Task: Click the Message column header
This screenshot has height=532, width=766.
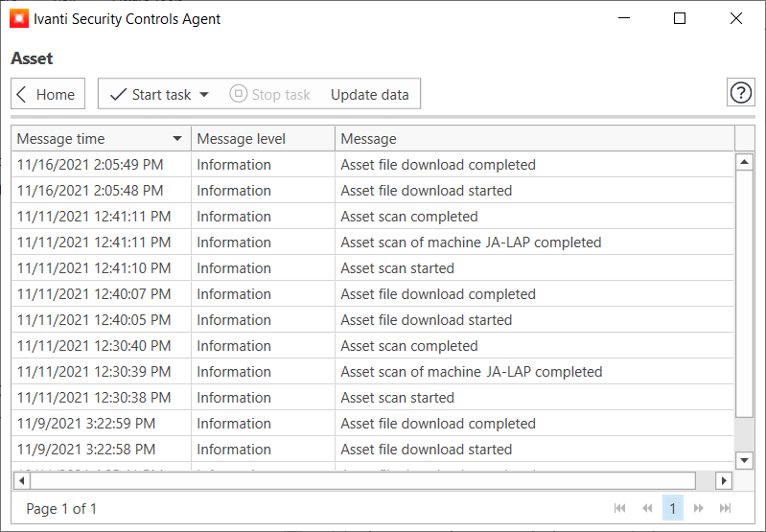Action: pos(534,139)
